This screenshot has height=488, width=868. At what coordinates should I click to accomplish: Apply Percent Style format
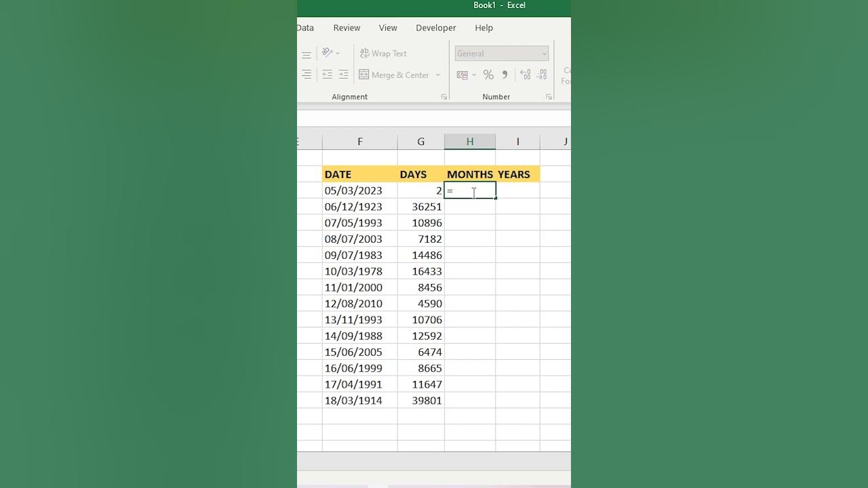tap(488, 75)
